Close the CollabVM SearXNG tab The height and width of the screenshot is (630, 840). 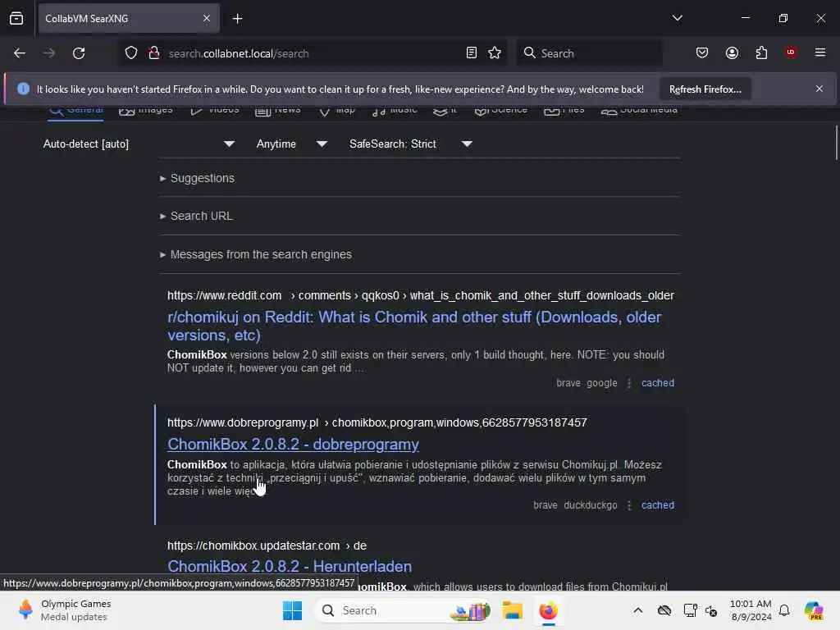tap(207, 19)
